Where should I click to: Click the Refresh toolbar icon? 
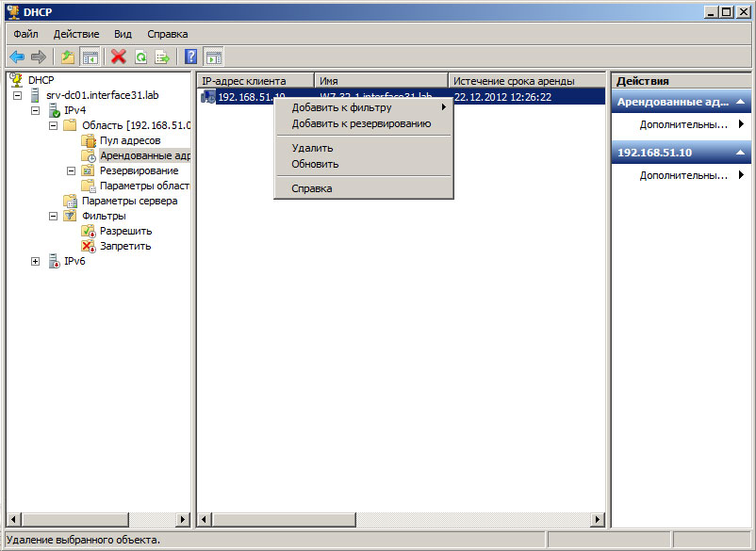(x=140, y=57)
